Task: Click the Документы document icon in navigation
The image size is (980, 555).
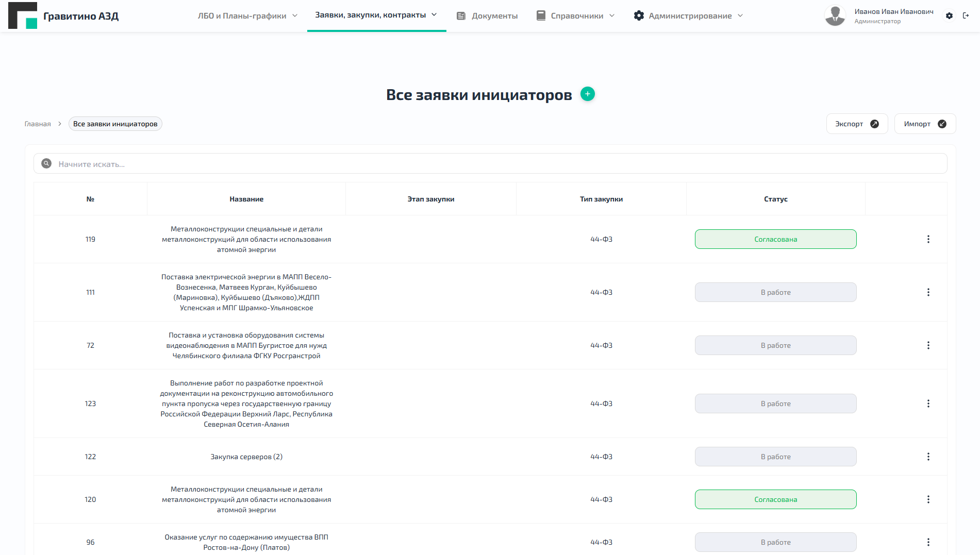Action: [x=460, y=15]
